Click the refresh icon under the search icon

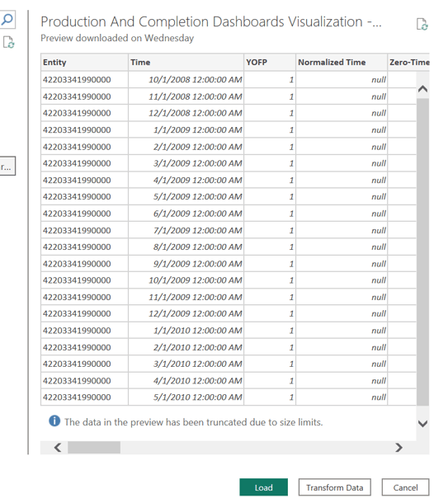pyautogui.click(x=8, y=42)
